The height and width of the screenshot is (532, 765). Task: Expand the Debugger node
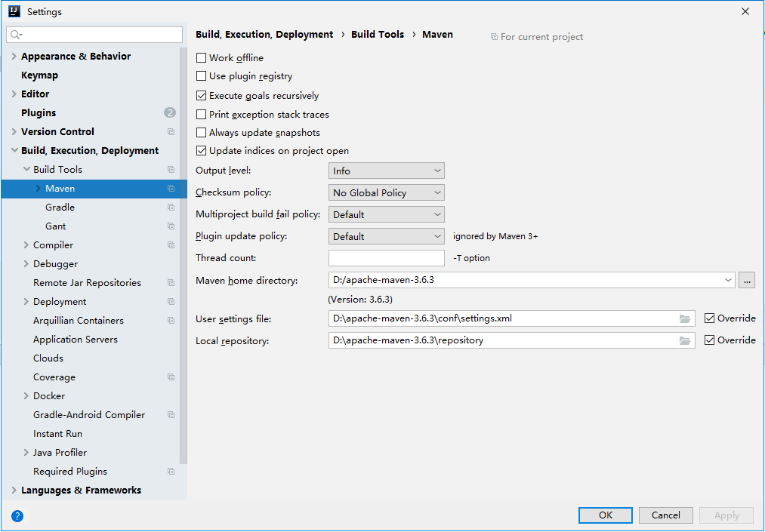pos(26,264)
